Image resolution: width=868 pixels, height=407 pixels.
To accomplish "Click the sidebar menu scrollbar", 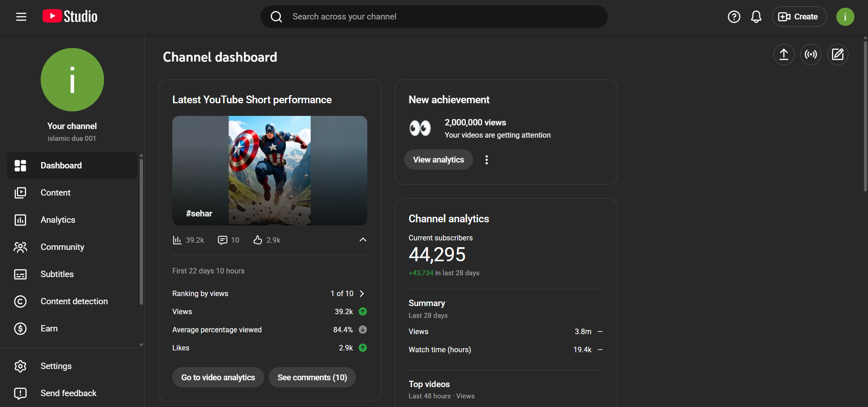I will tap(141, 231).
